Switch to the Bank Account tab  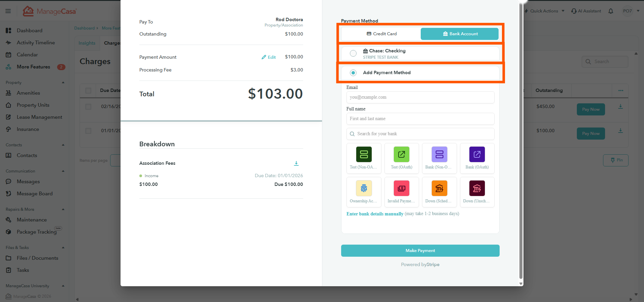tap(460, 34)
